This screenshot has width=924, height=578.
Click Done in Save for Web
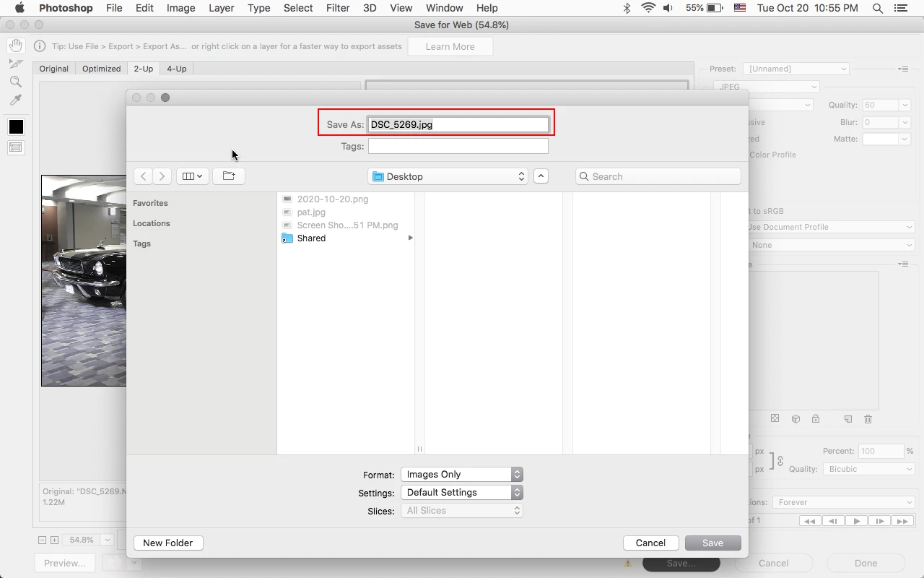click(866, 563)
